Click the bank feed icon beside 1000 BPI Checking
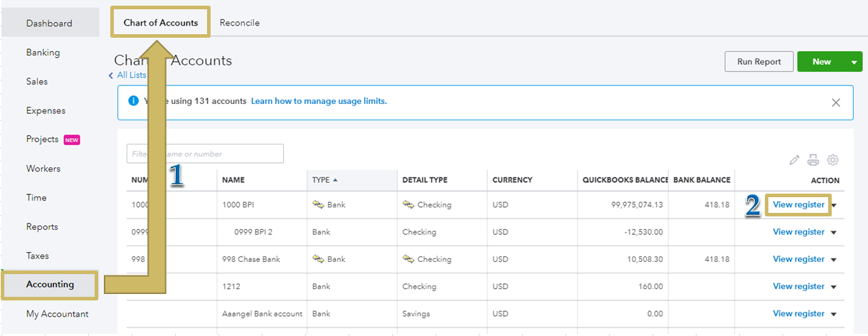Viewport: 868px width, 336px height. (408, 204)
